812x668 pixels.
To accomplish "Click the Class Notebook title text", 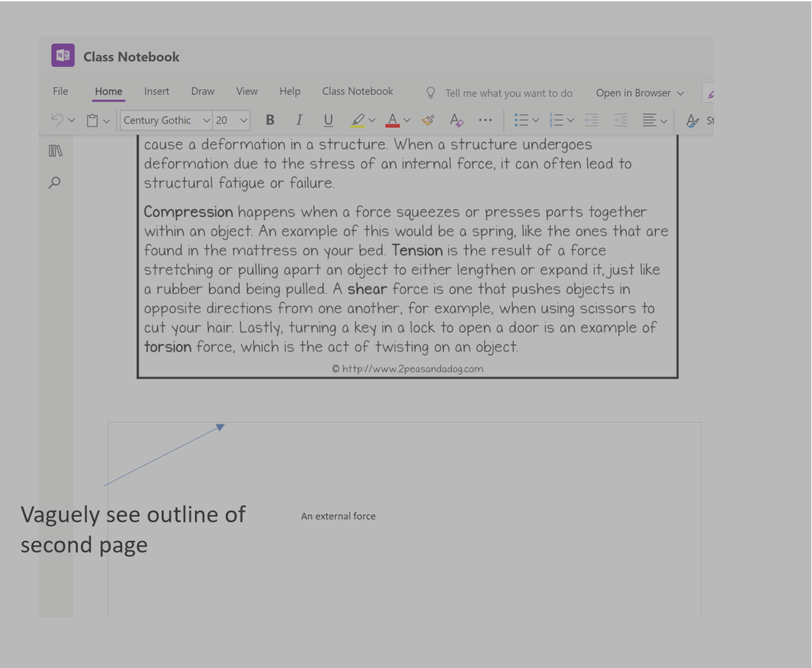I will 131,57.
